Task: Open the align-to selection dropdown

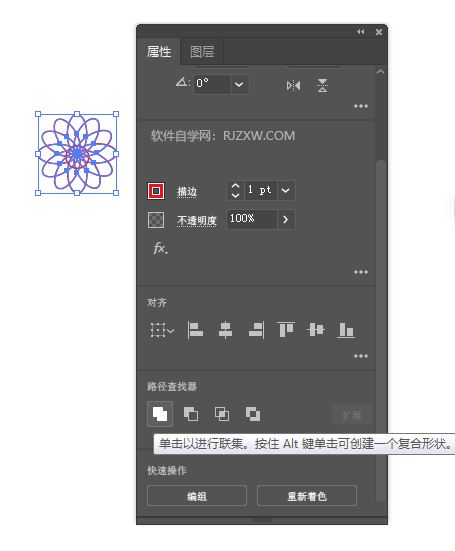Action: pyautogui.click(x=162, y=330)
